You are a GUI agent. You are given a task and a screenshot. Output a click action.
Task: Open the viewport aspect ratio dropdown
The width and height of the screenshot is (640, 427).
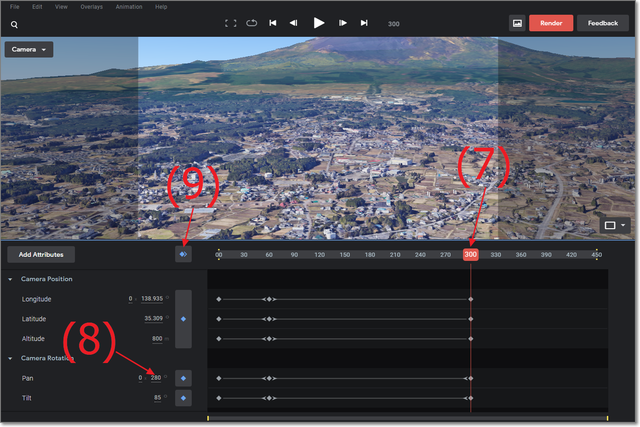click(x=615, y=225)
